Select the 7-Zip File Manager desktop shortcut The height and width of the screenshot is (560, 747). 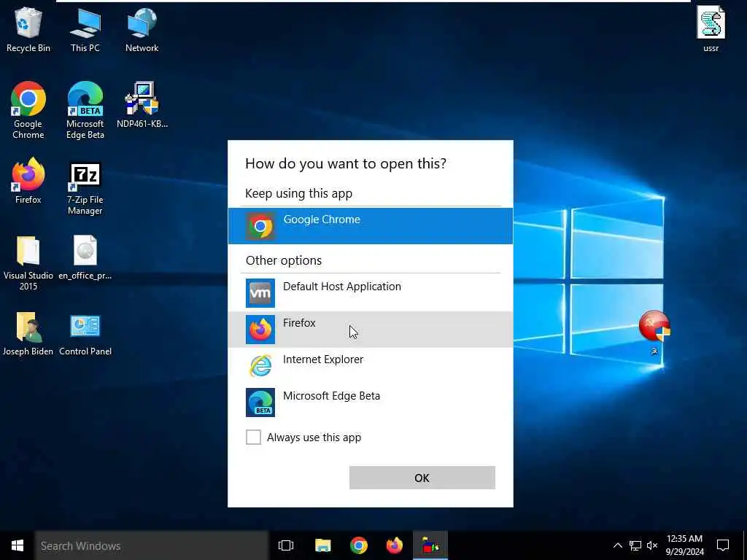tap(85, 189)
